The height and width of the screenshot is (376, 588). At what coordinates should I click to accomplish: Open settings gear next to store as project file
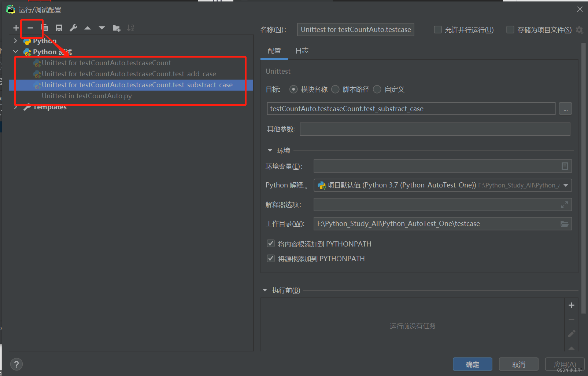tap(579, 30)
